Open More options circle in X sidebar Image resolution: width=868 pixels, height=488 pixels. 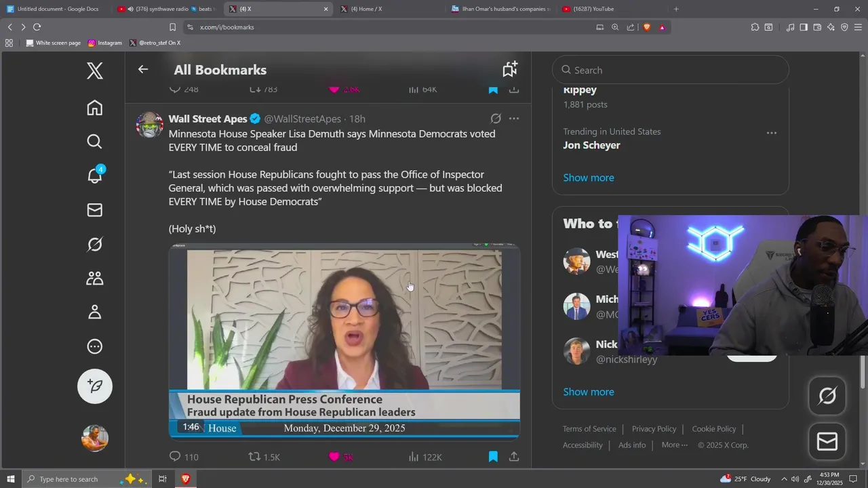pos(95,346)
